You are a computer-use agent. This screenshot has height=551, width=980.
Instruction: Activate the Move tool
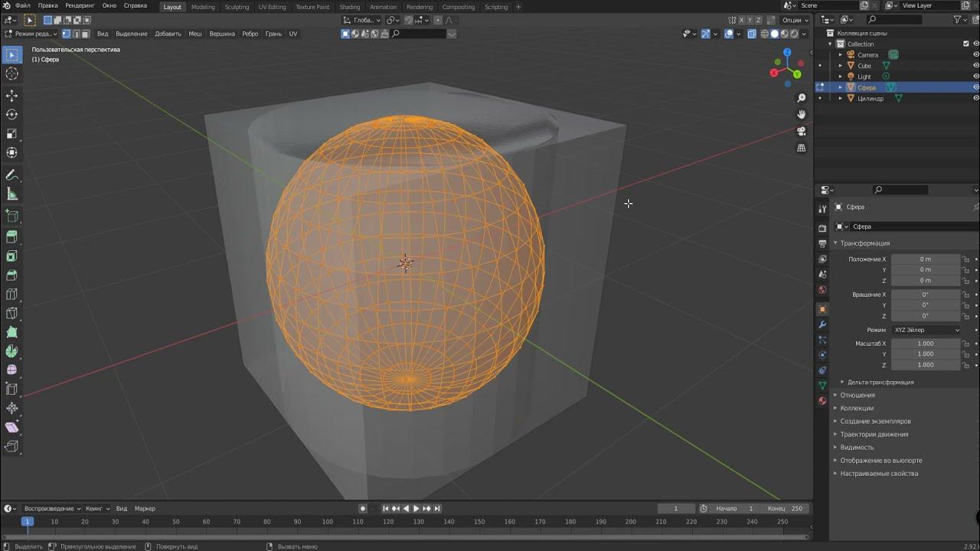coord(12,96)
